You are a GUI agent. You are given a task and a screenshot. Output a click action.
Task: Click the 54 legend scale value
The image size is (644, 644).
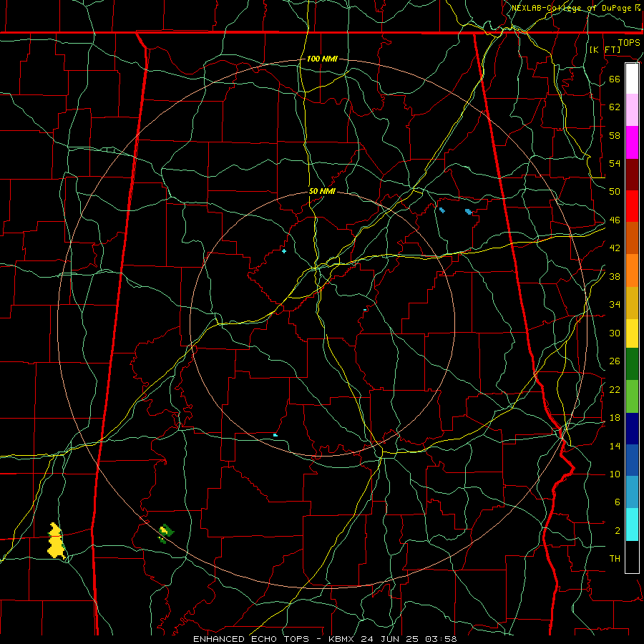point(615,163)
